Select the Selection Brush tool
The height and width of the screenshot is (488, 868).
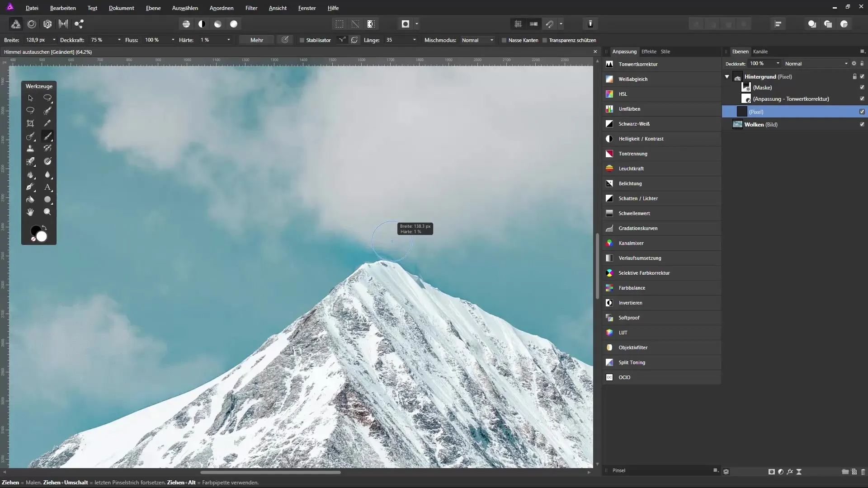click(x=47, y=111)
